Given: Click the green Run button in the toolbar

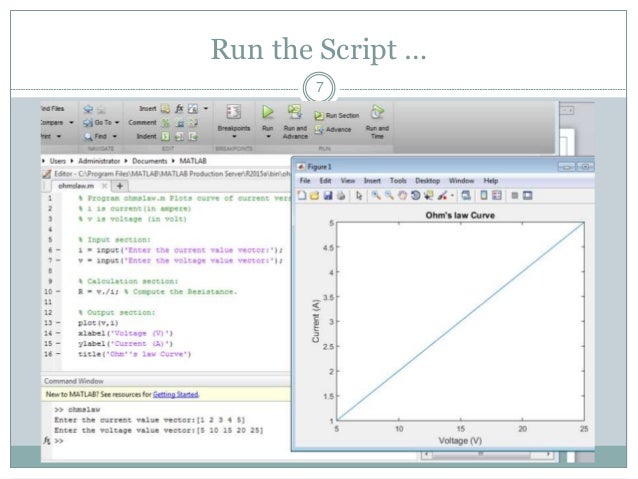Looking at the screenshot, I should [x=267, y=112].
